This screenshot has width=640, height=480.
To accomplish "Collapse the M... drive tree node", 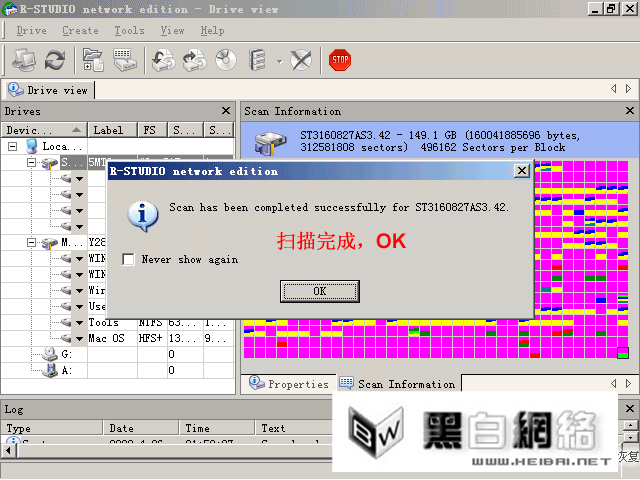I will (x=31, y=242).
